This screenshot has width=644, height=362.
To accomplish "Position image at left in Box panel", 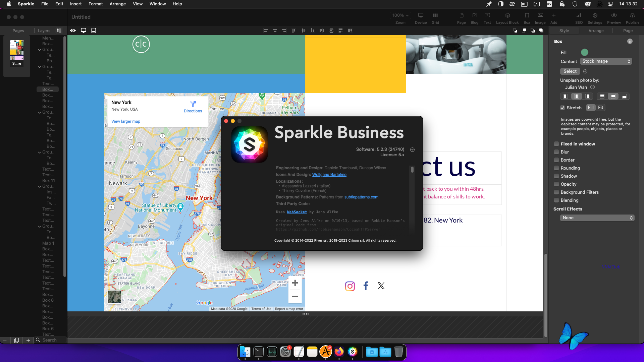I will click(x=565, y=97).
